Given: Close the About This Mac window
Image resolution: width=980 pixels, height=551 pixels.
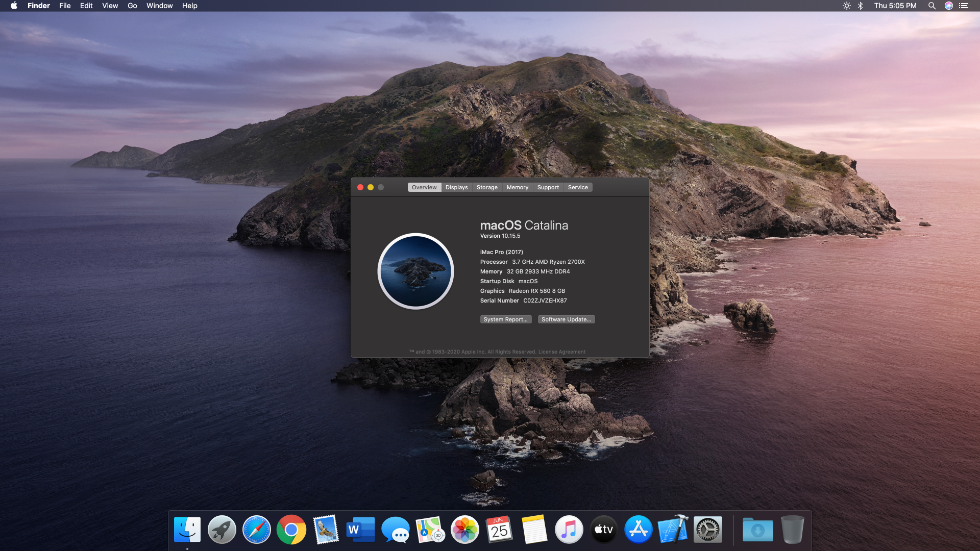Looking at the screenshot, I should pos(360,187).
